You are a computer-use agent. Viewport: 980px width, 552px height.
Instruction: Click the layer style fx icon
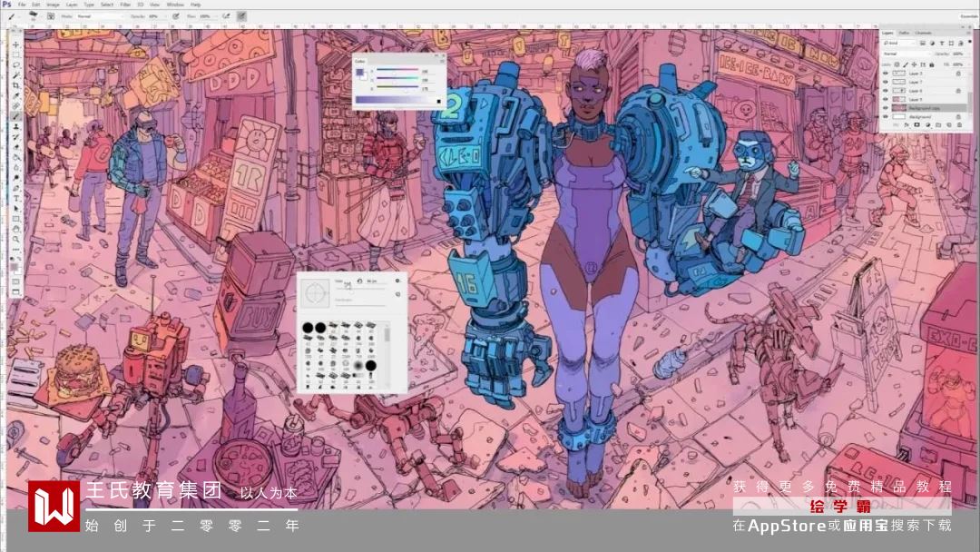point(906,125)
